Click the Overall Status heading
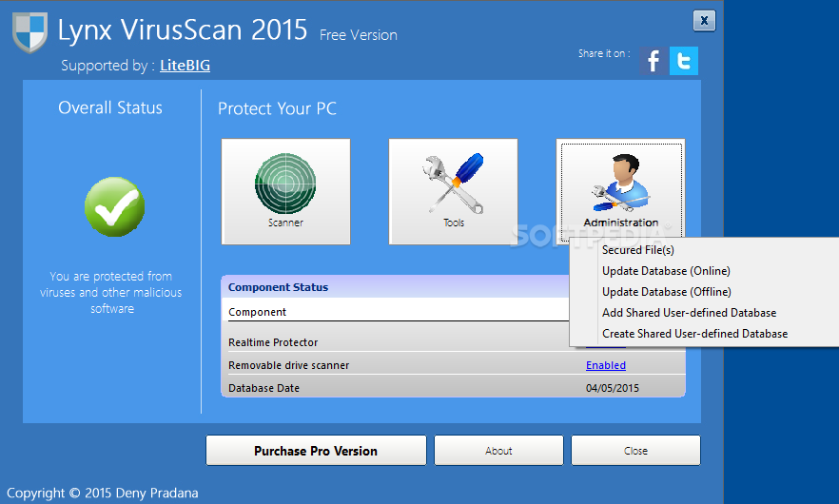Image resolution: width=839 pixels, height=504 pixels. point(110,107)
